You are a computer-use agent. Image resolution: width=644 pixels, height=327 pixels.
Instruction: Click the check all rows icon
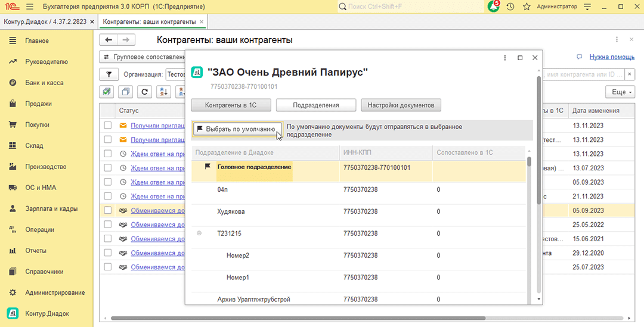[107, 92]
